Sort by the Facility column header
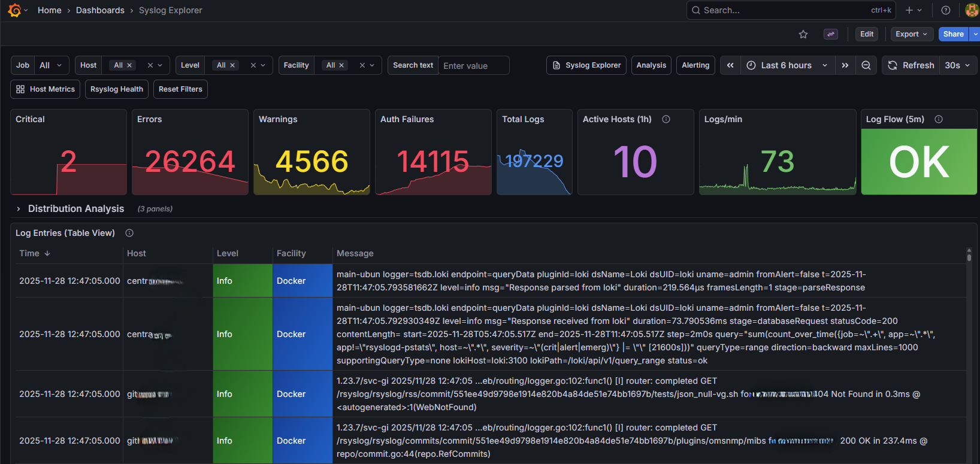This screenshot has height=464, width=980. coord(291,253)
